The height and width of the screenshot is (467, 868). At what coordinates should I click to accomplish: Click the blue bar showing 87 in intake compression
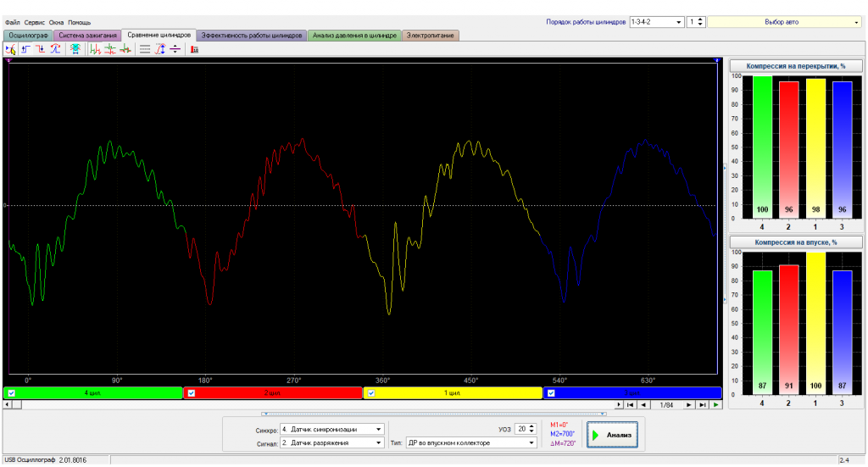point(842,332)
